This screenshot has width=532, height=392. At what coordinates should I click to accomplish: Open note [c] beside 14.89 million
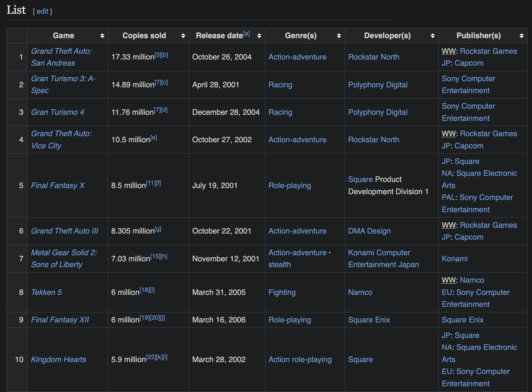[x=165, y=82]
